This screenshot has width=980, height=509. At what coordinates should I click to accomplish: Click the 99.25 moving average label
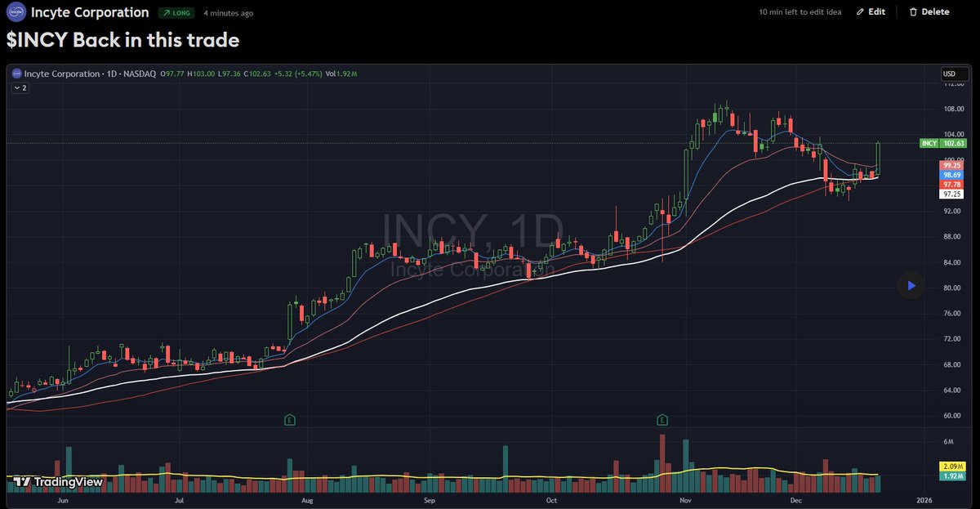click(x=953, y=165)
